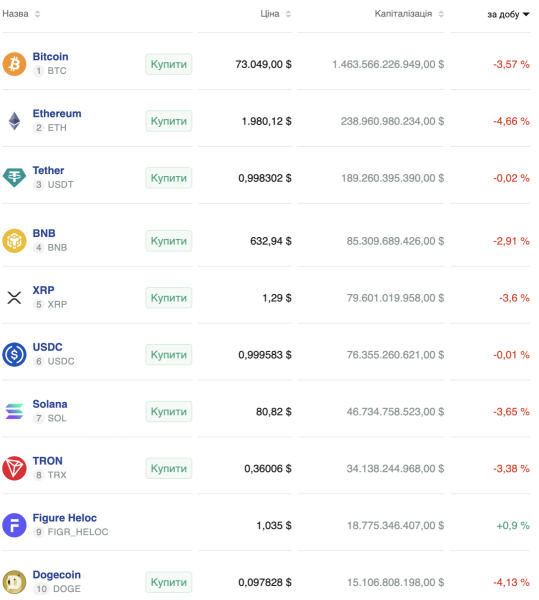Click the orange Bitcoin coin icon

pos(14,64)
